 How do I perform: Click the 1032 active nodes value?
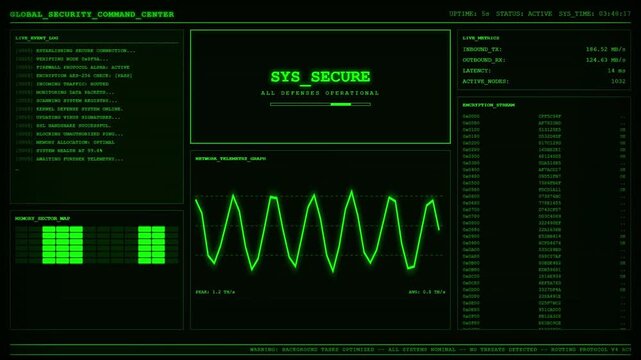(618, 81)
